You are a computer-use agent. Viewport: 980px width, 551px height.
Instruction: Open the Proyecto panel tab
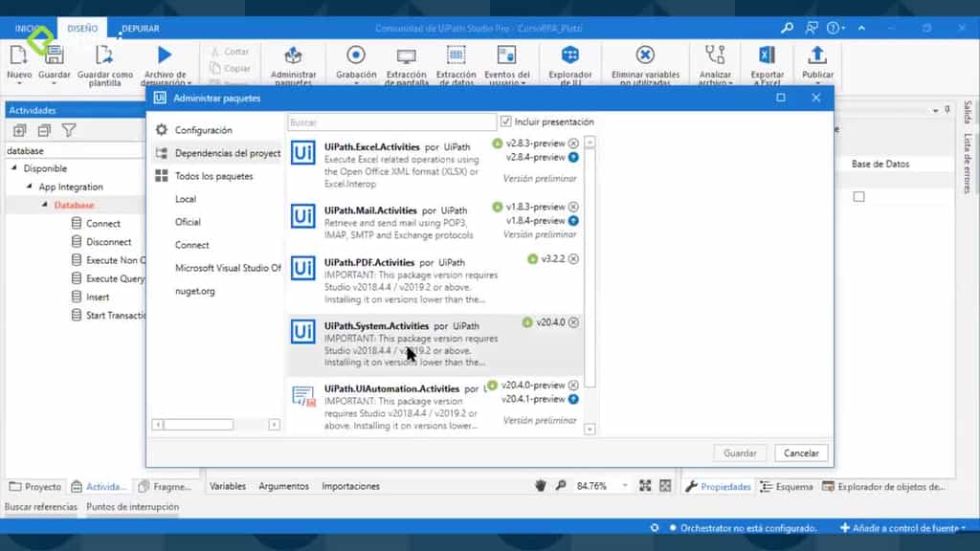(x=35, y=487)
